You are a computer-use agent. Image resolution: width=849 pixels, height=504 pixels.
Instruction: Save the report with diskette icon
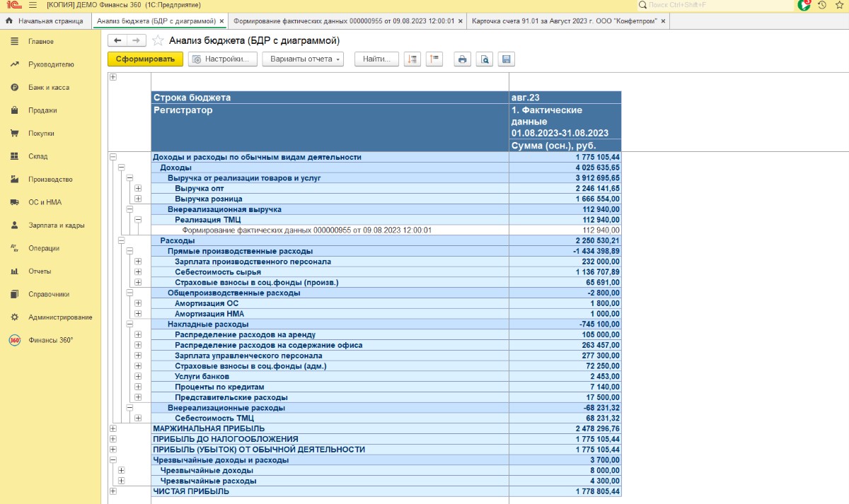tap(506, 59)
